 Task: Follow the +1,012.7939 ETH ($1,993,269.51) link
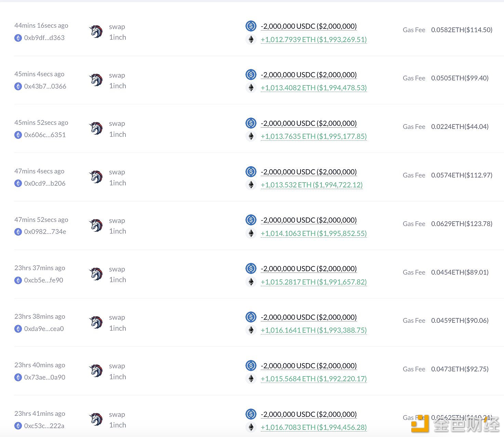(x=314, y=40)
